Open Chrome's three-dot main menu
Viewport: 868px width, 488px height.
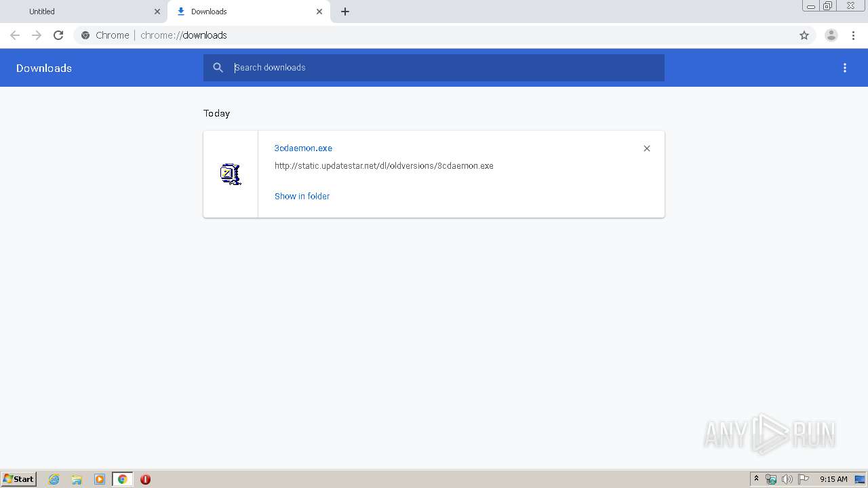tap(854, 35)
